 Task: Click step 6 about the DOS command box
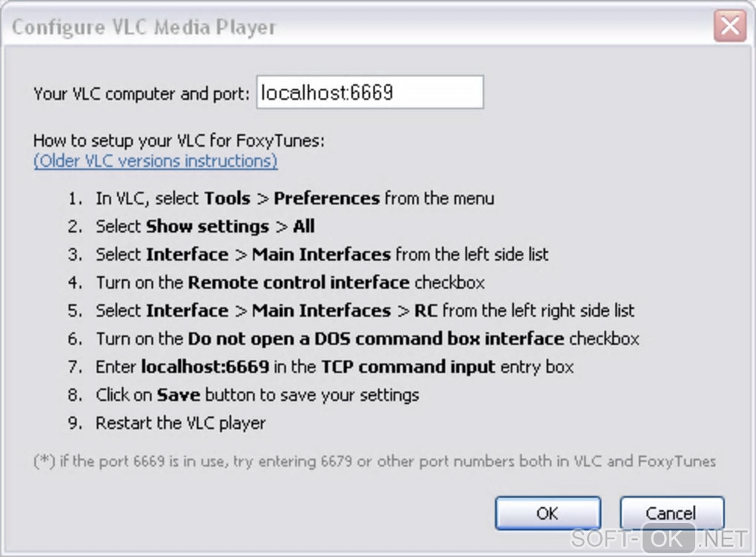click(x=367, y=338)
